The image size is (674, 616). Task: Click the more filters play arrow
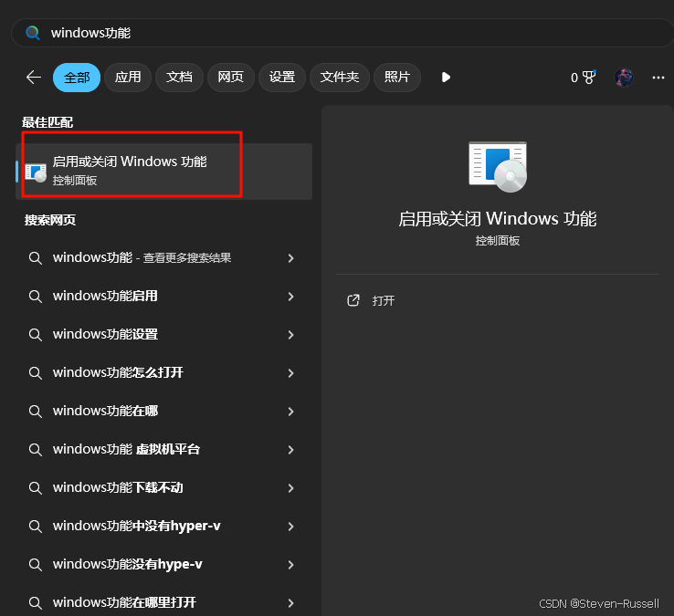click(x=446, y=78)
